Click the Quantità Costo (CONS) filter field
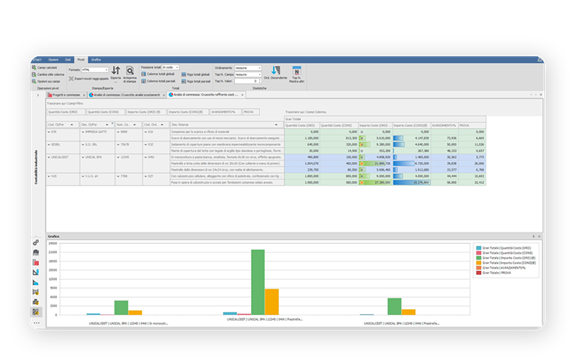576x362 pixels. coord(105,112)
